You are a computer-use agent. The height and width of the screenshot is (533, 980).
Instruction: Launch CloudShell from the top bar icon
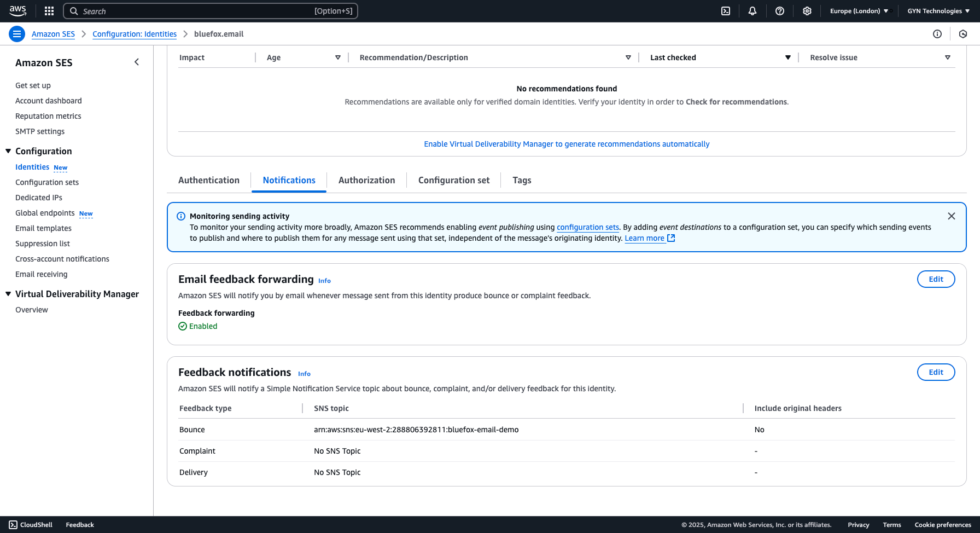pos(726,11)
